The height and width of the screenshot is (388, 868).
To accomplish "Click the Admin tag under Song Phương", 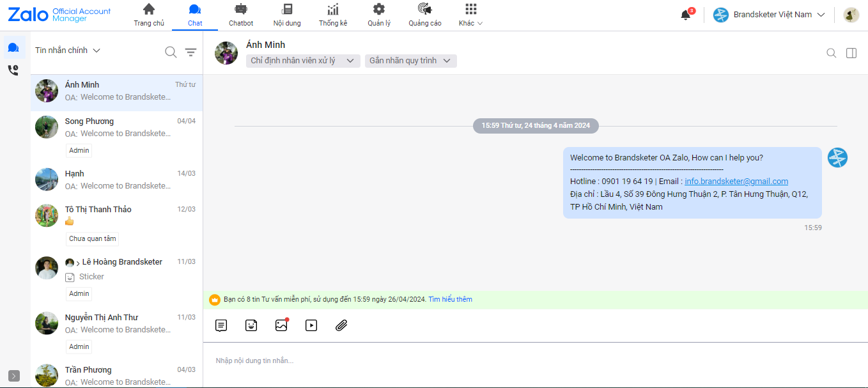I will (x=79, y=151).
